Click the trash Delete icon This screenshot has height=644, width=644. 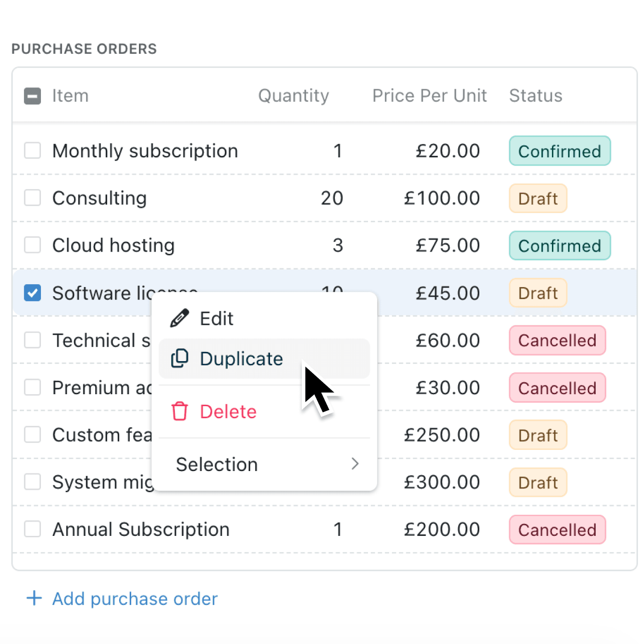coord(179,411)
